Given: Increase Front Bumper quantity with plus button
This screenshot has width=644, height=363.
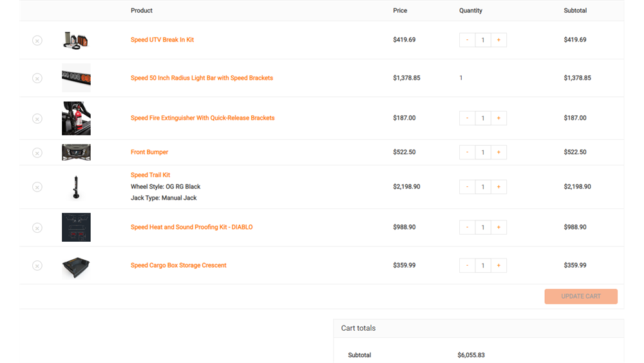Looking at the screenshot, I should tap(498, 153).
